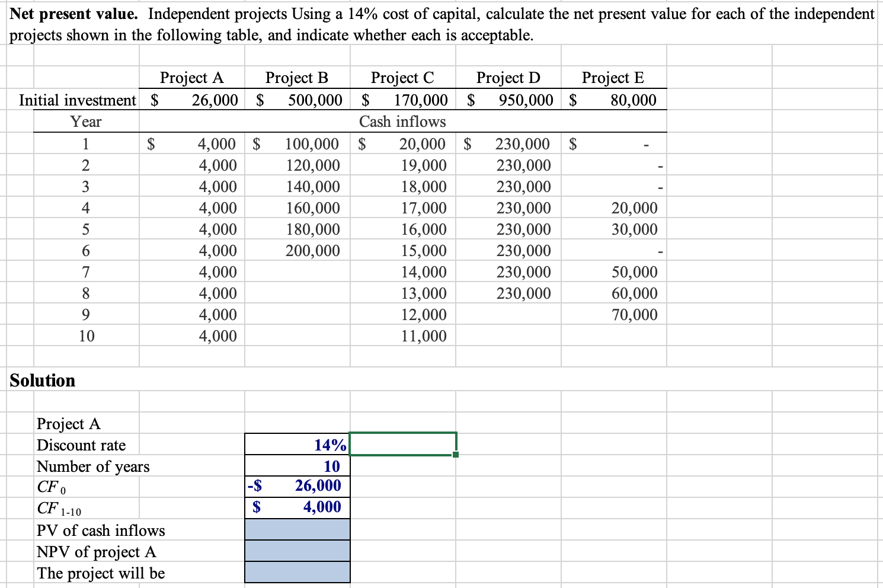Viewport: 883px width, 588px height.
Task: Click the fill handle of the selected green cell
Action: (455, 454)
